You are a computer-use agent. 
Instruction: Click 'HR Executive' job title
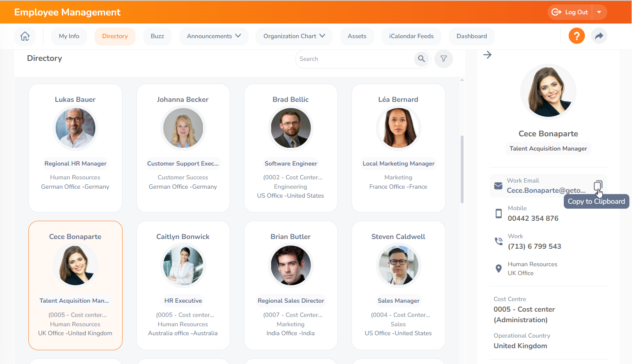coord(183,301)
